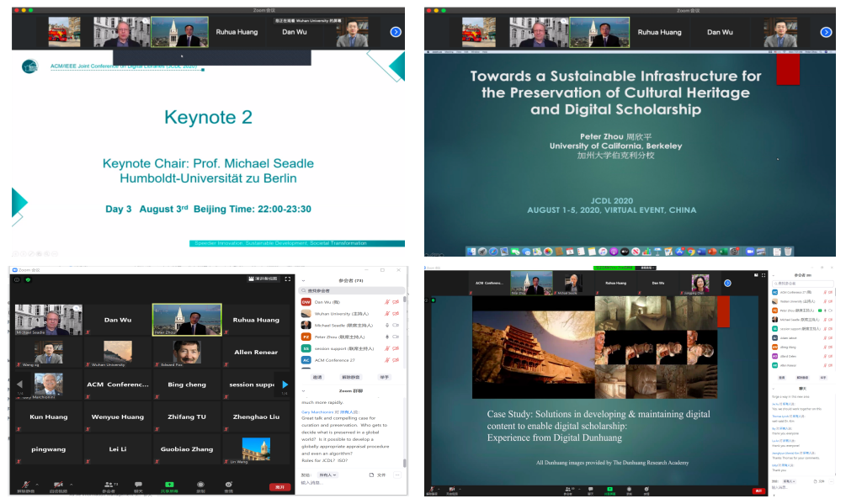This screenshot has height=504, width=846.
Task: Open the green encryption shield info
Action: click(x=28, y=279)
